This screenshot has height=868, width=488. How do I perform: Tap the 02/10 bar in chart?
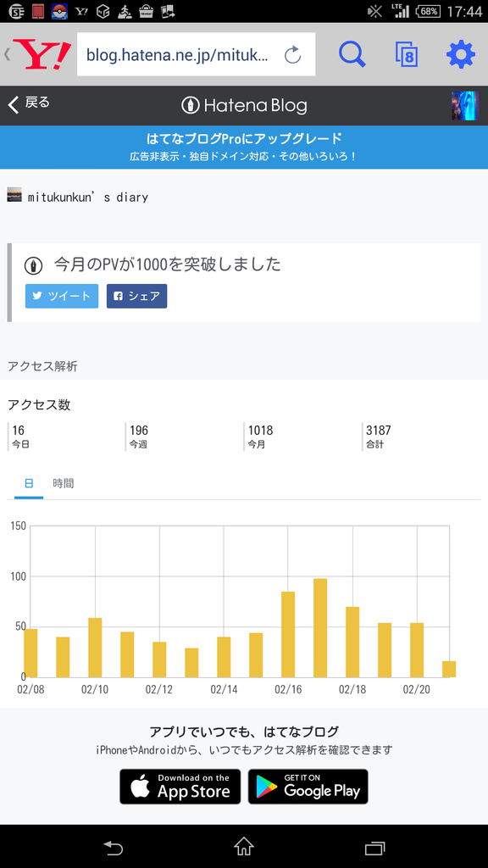click(x=95, y=648)
